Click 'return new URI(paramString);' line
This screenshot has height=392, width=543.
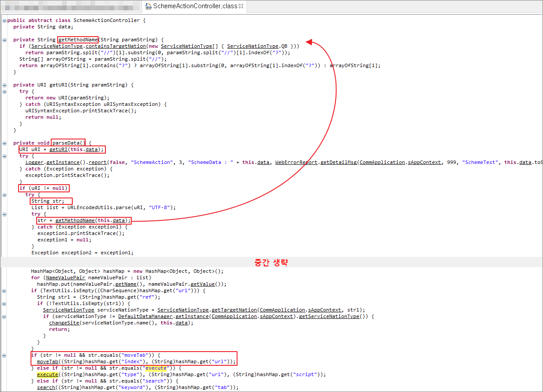tap(68, 98)
